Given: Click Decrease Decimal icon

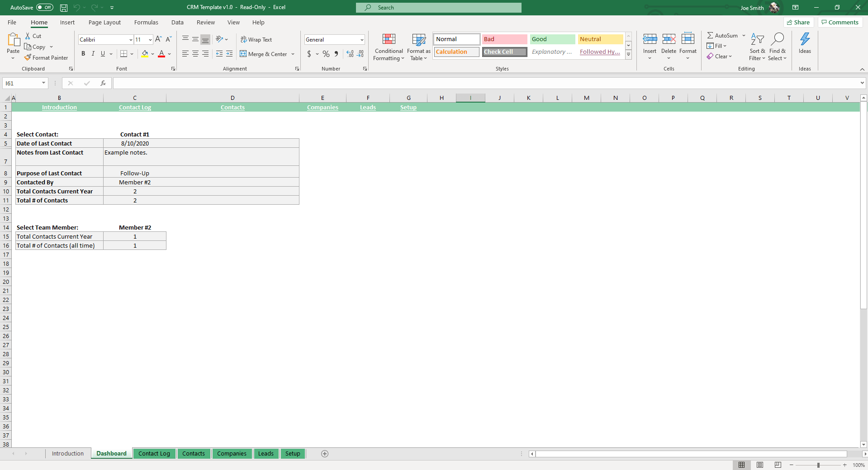Looking at the screenshot, I should point(360,54).
